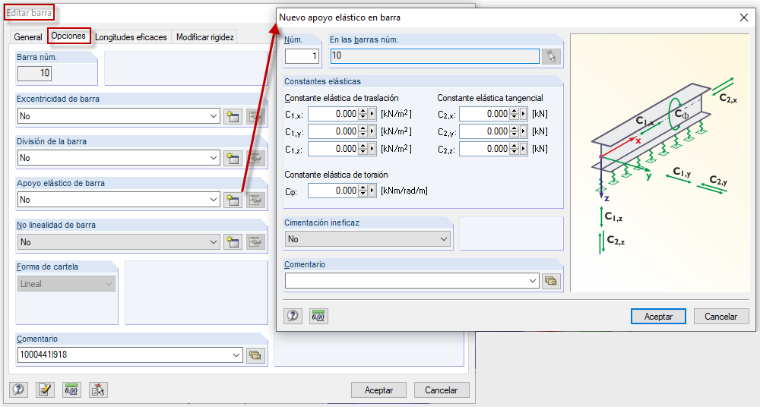Expand No linealidad de barra dropdown
The height and width of the screenshot is (407, 760).
tap(214, 242)
